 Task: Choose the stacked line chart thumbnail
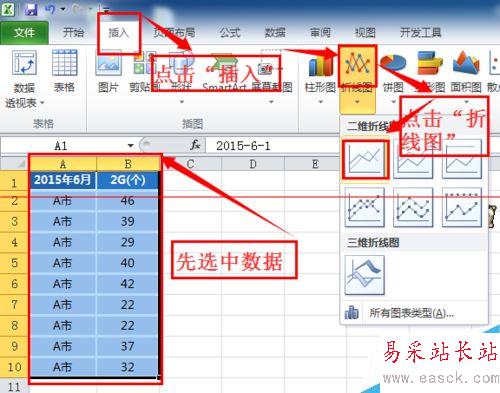(x=413, y=159)
